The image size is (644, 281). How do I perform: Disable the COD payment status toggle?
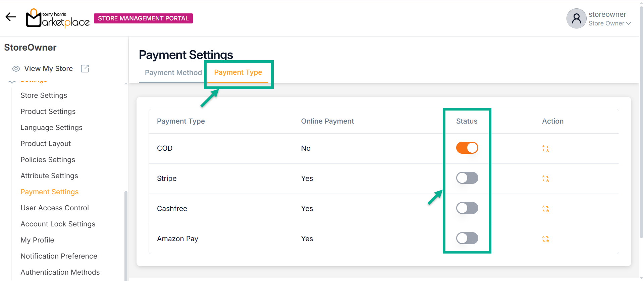coord(467,148)
